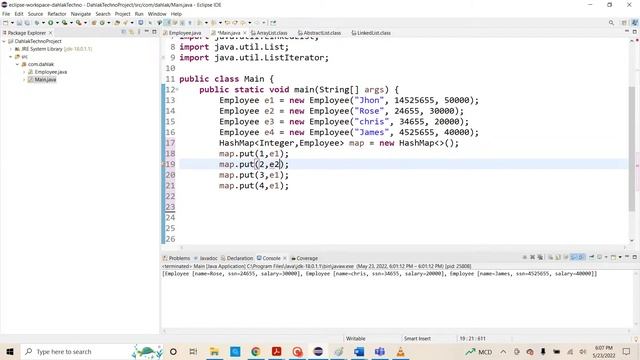The height and width of the screenshot is (360, 640).
Task: Open the Source menu
Action: tap(35, 14)
